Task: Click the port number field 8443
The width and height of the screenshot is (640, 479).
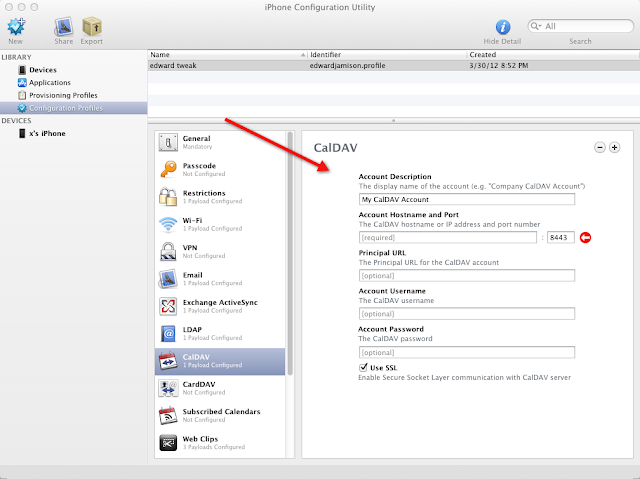Action: coord(560,237)
